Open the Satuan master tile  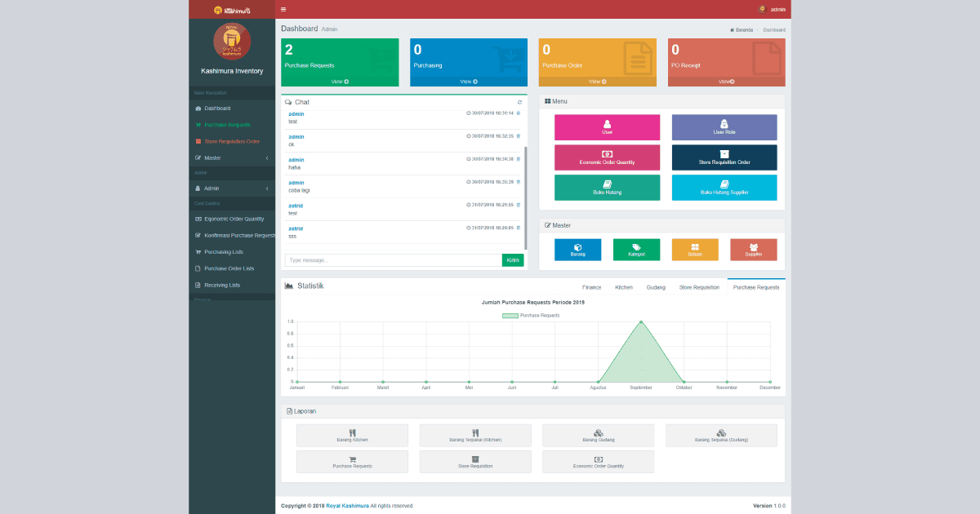(x=695, y=250)
